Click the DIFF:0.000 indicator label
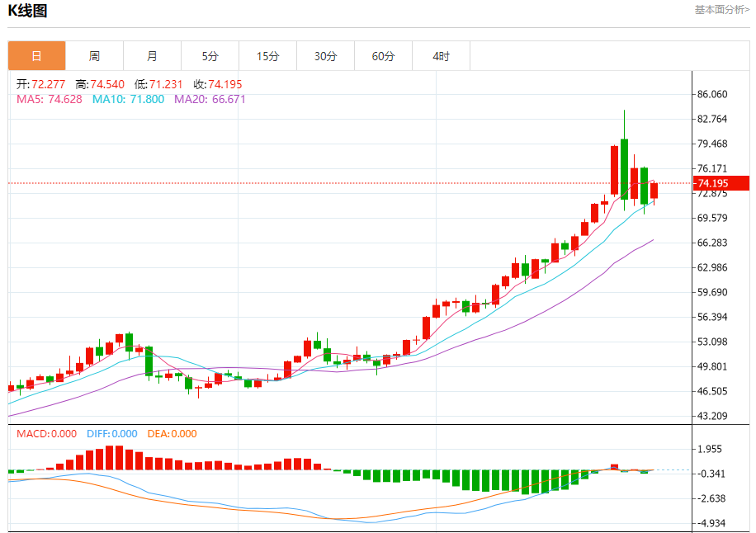The image size is (756, 533). 112,434
